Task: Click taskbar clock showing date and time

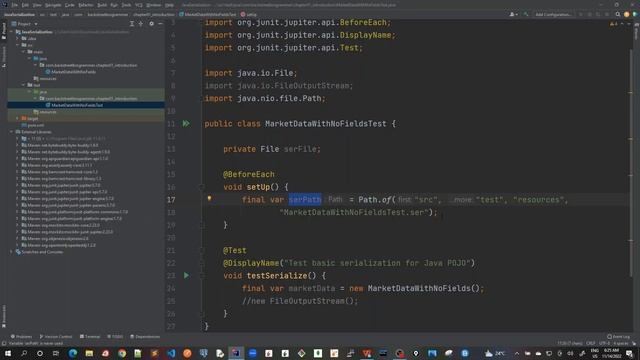Action: (611, 353)
